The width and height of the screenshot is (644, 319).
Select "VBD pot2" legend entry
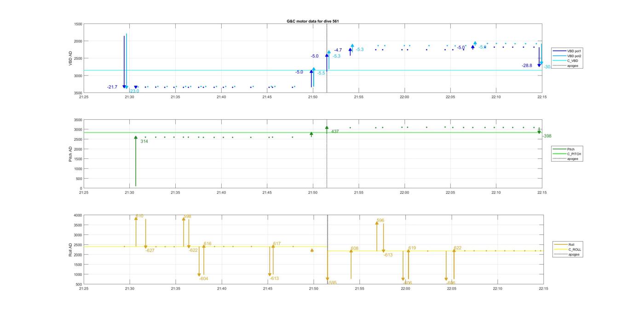click(x=574, y=56)
